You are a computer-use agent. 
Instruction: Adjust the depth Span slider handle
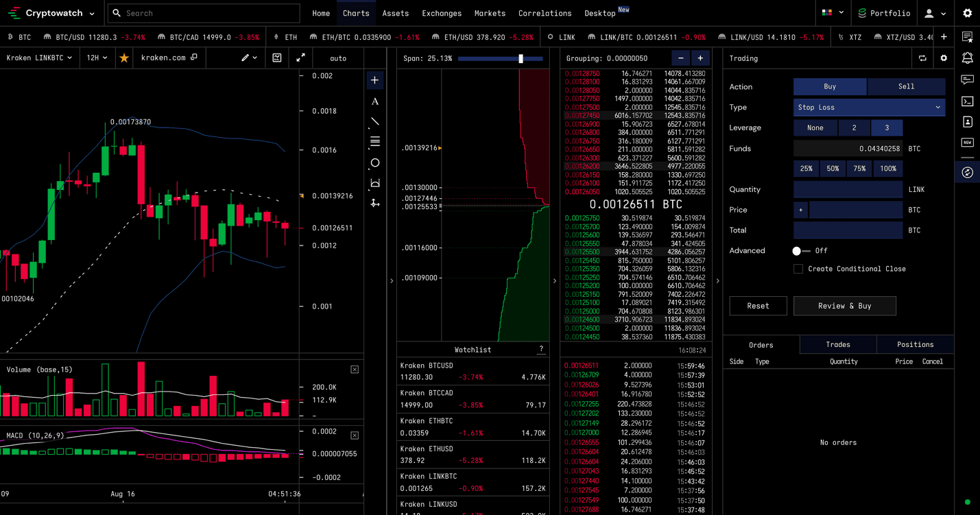pos(521,59)
